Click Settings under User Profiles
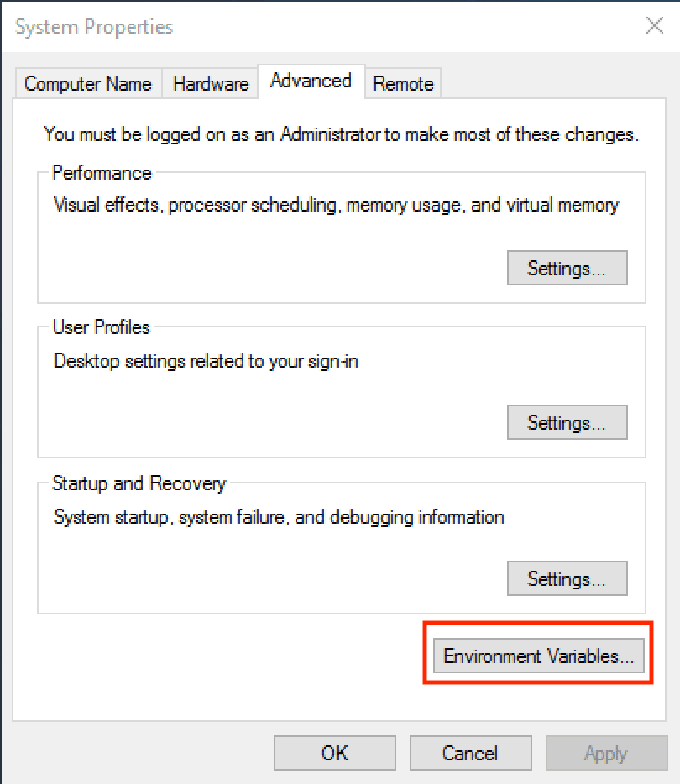 pos(567,423)
